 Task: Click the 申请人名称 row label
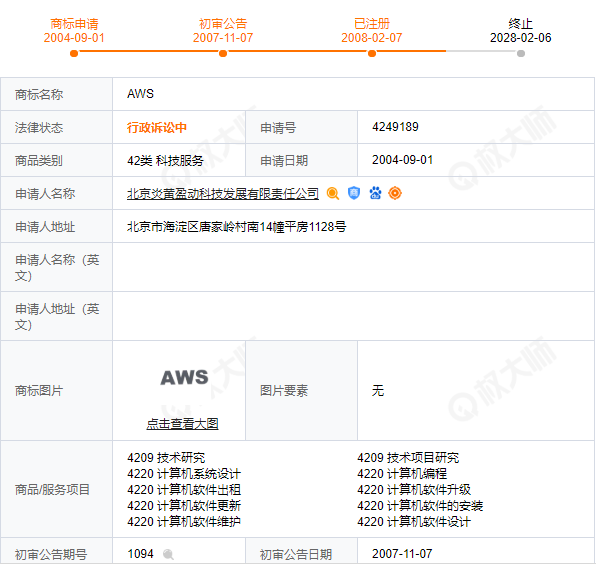(45, 194)
